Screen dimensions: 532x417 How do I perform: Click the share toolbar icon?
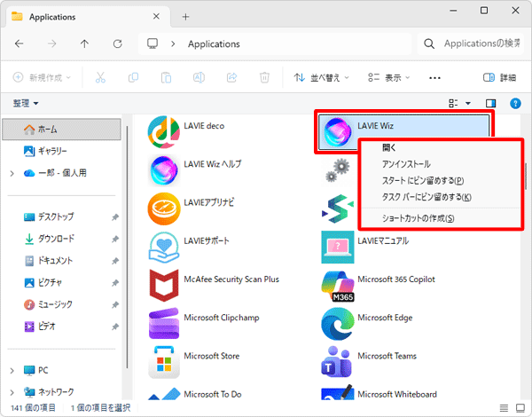tap(231, 78)
